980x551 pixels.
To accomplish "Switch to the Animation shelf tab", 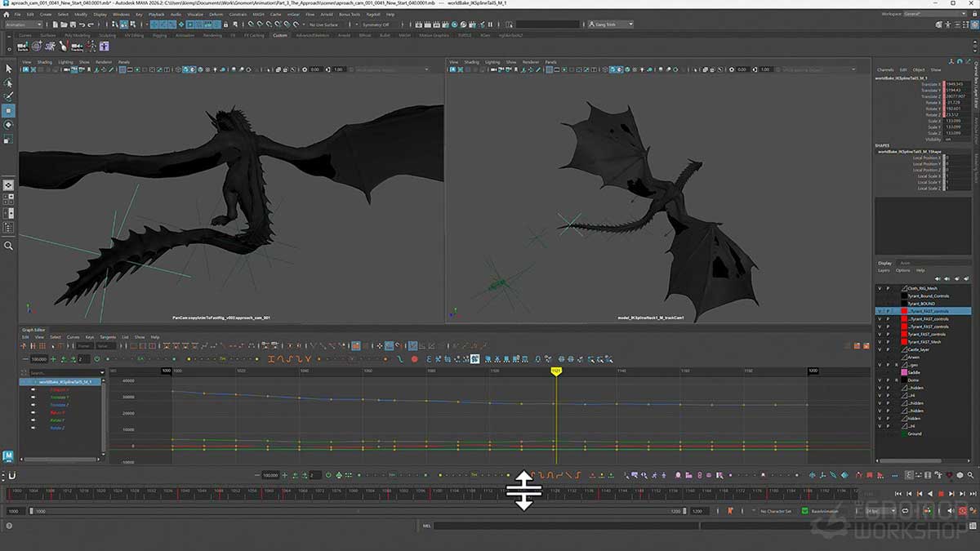I will (x=185, y=36).
